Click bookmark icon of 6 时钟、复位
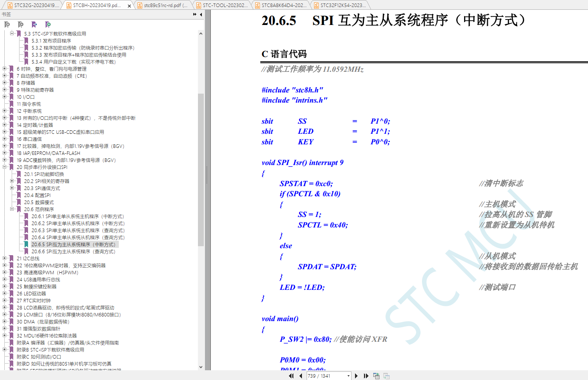Viewport: 588px width, 380px height. [12, 69]
